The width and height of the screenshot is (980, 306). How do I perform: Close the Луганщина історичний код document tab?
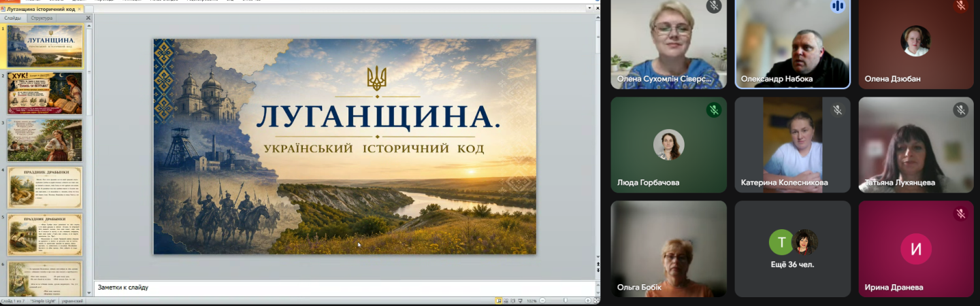(79, 9)
